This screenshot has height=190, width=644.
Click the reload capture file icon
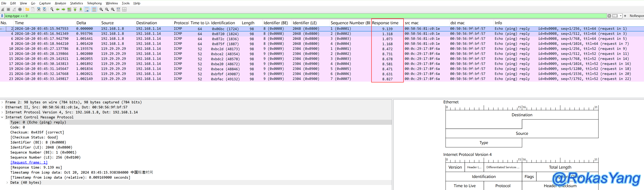pos(45,10)
